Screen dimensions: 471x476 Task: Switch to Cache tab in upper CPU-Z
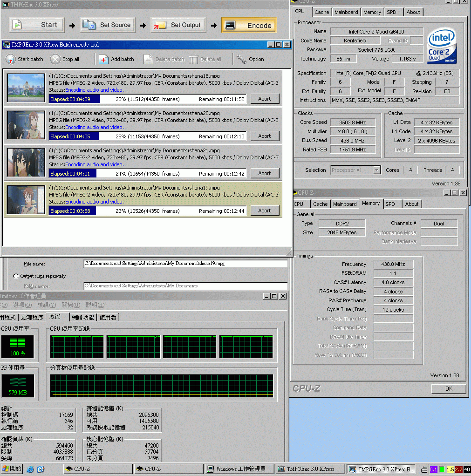pyautogui.click(x=321, y=12)
